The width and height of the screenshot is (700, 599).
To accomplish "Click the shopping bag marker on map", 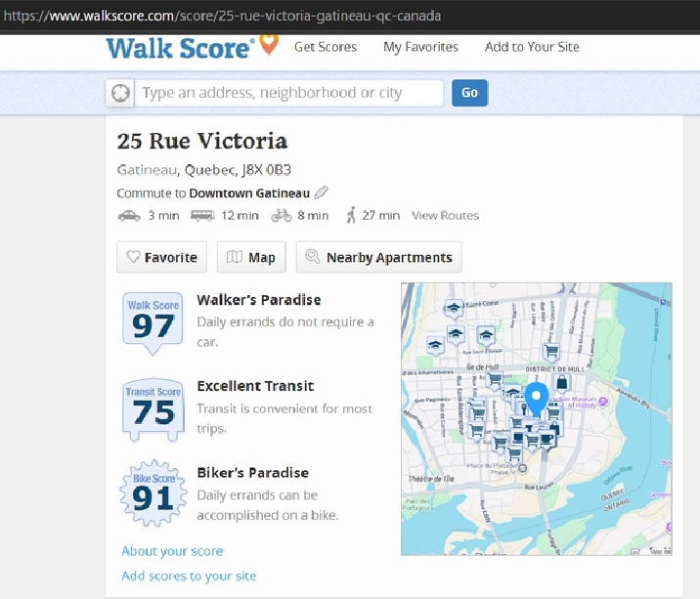I will click(x=561, y=382).
